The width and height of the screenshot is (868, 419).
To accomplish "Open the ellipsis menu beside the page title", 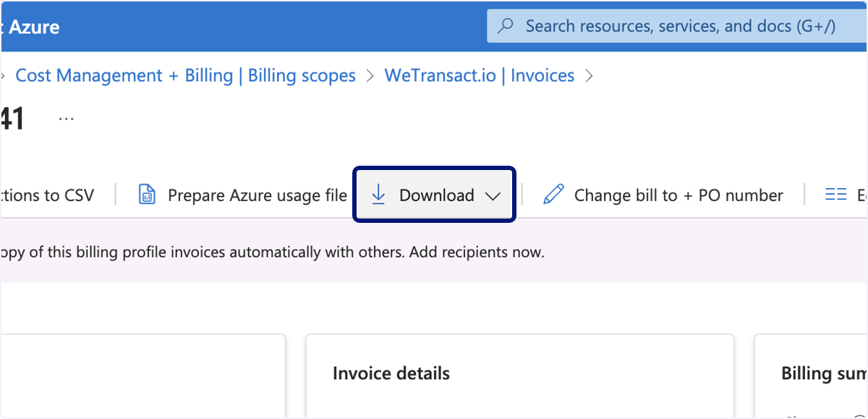I will [66, 119].
